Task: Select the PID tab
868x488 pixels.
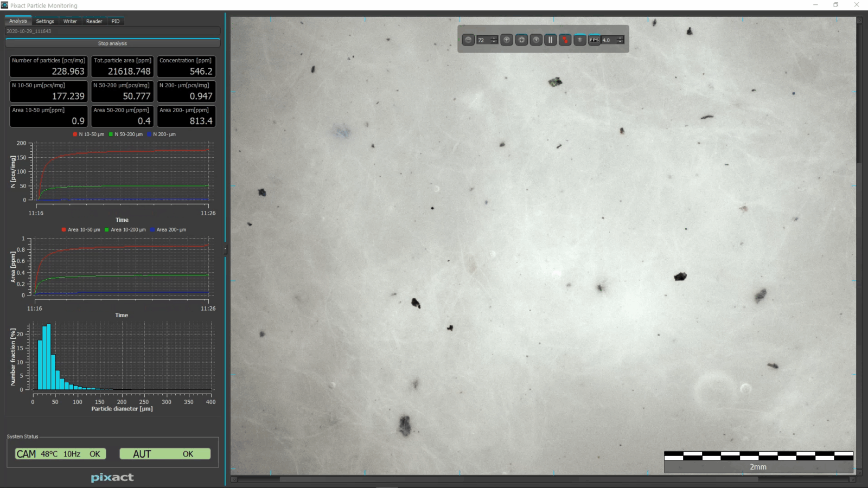Action: 116,21
